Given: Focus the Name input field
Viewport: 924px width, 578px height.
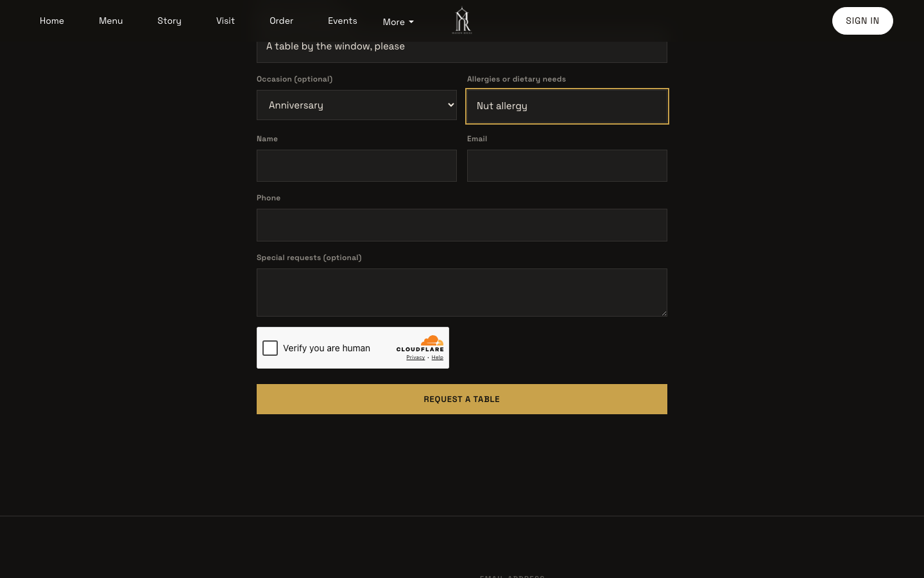Looking at the screenshot, I should tap(357, 166).
